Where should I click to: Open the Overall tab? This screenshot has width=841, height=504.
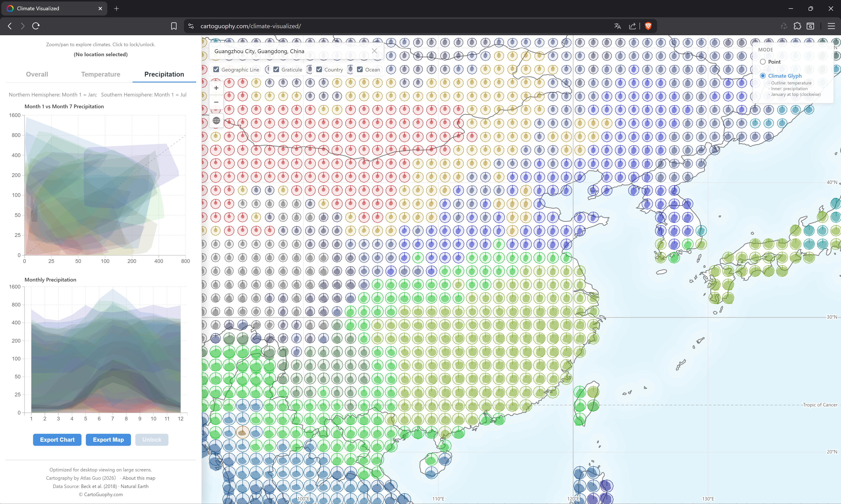(37, 74)
